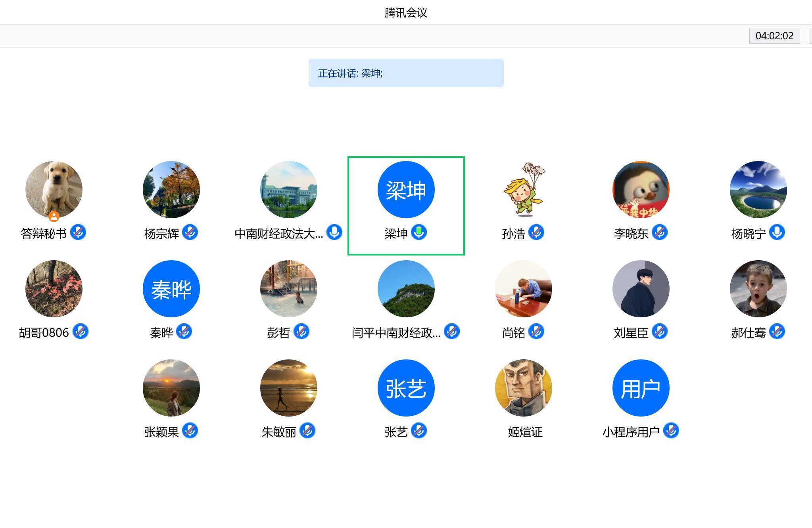812x528 pixels.
Task: Click 梁坤's active green microphone icon
Action: coord(419,232)
